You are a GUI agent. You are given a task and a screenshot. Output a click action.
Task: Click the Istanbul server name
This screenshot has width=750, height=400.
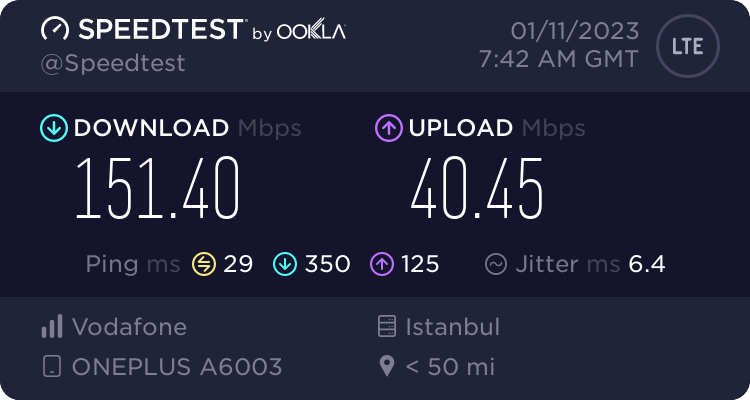click(x=452, y=327)
